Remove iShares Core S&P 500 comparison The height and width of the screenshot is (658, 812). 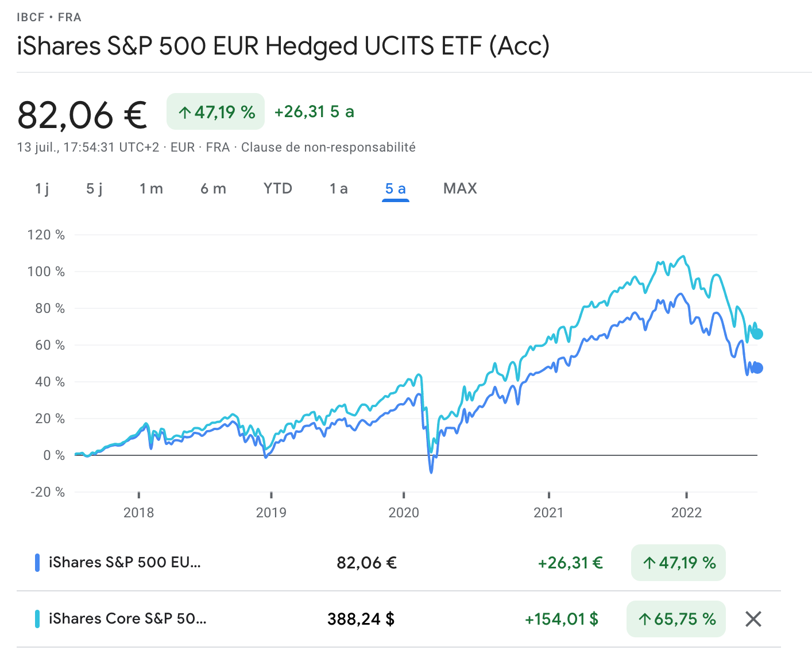click(753, 619)
